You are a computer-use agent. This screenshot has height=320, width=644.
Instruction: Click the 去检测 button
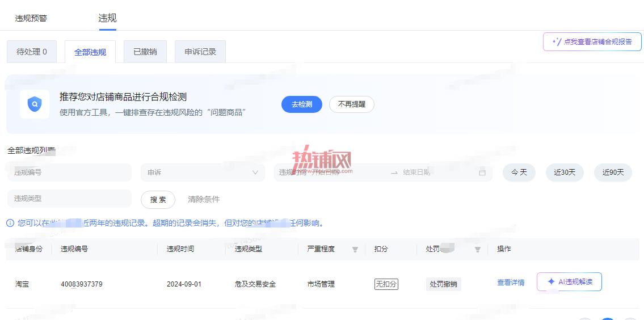[x=302, y=104]
